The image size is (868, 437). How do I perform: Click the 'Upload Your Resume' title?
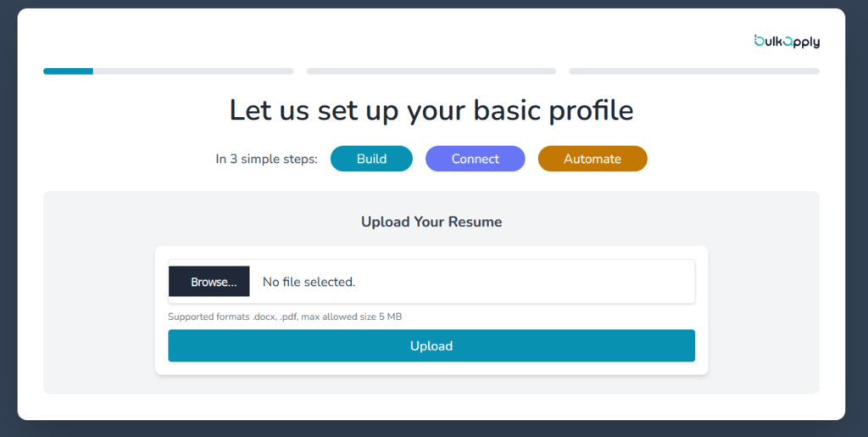point(431,222)
